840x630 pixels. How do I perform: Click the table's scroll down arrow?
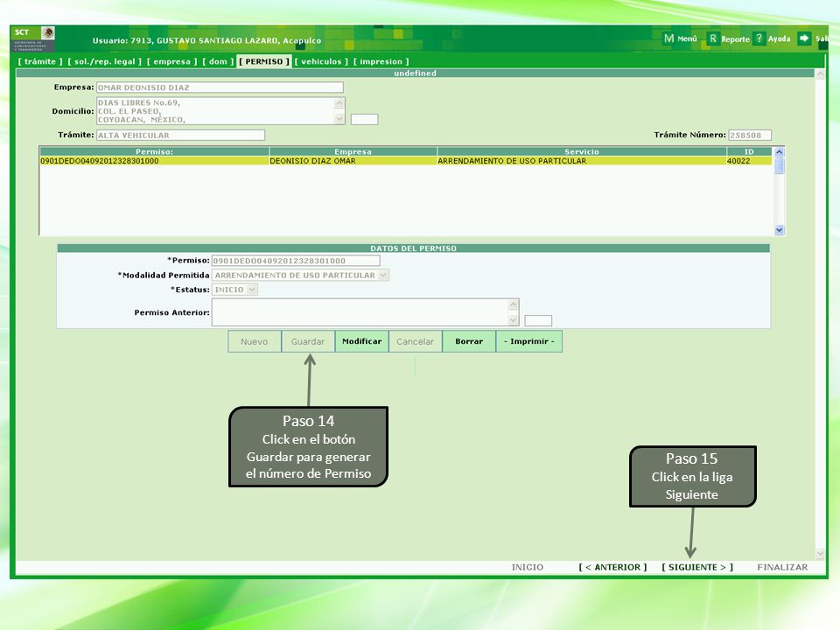click(780, 230)
